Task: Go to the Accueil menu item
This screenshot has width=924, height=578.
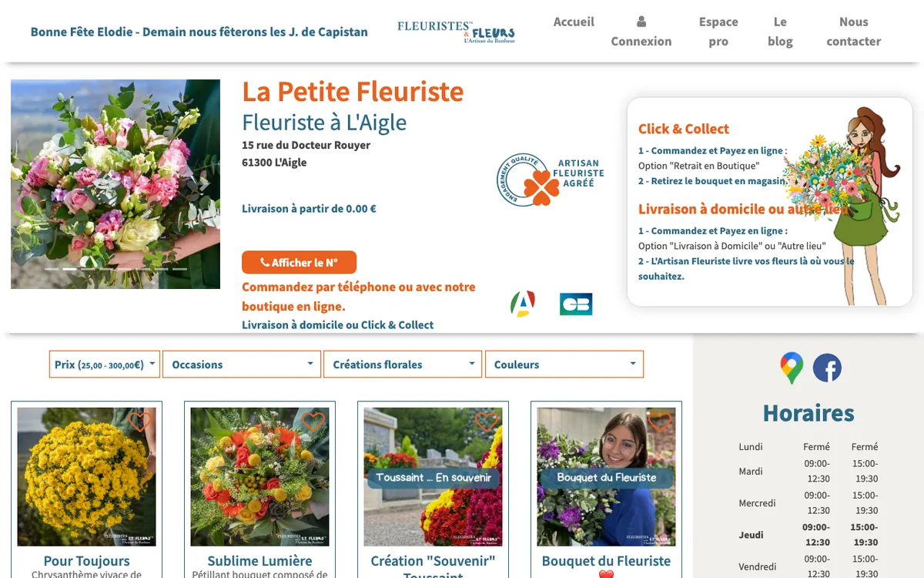Action: 574,22
